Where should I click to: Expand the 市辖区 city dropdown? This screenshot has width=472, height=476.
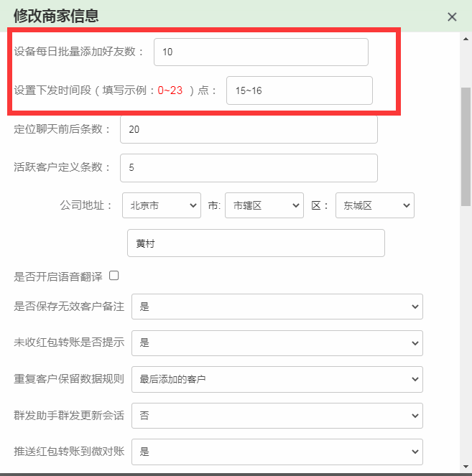[x=264, y=205]
